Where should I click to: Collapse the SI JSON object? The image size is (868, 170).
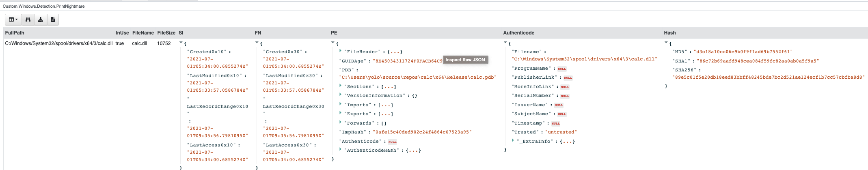[x=181, y=42]
